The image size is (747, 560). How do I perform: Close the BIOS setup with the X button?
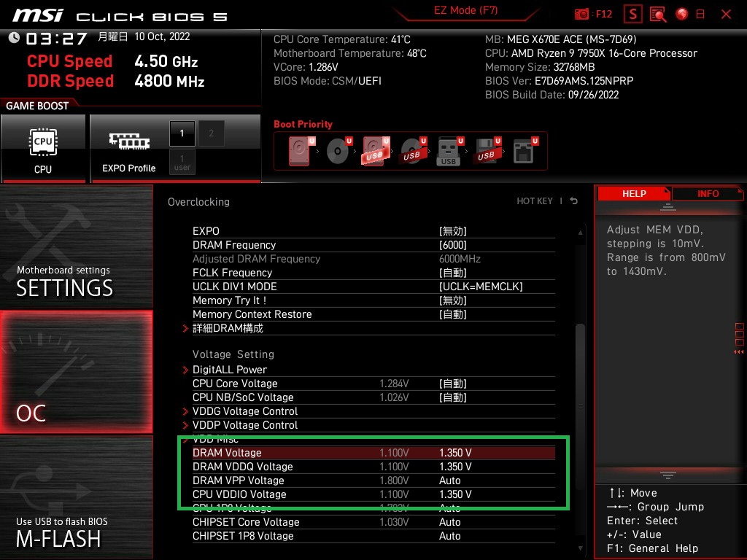click(726, 15)
